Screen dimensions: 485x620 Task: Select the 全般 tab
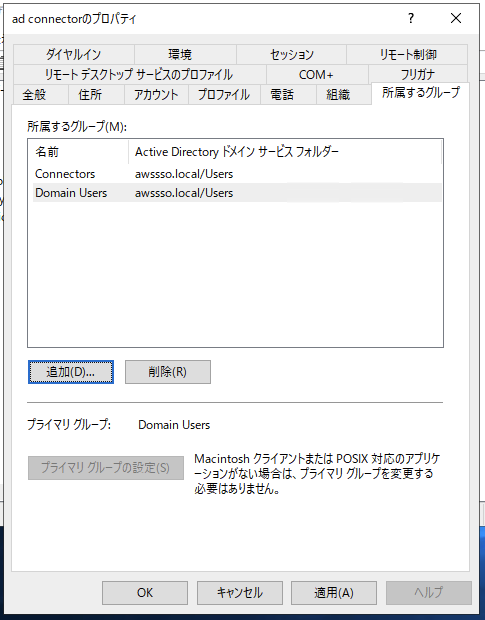[40, 95]
